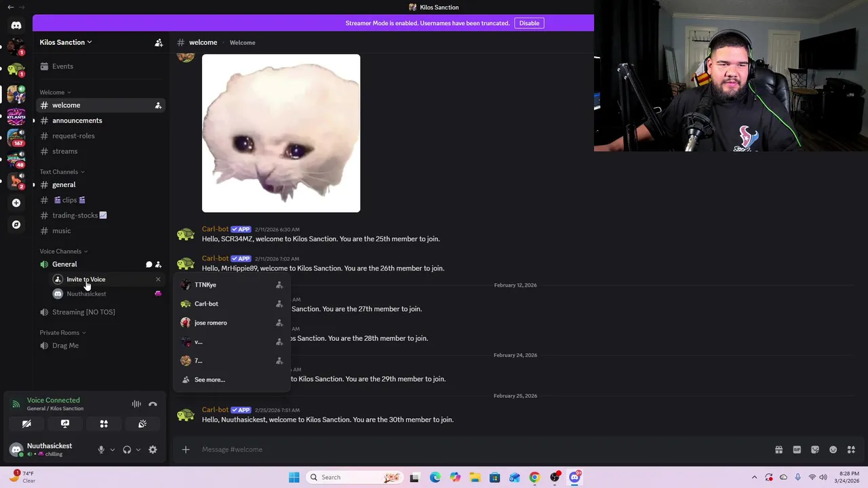Viewport: 868px width, 488px height.
Task: Open the soundboard button
Action: click(x=142, y=424)
